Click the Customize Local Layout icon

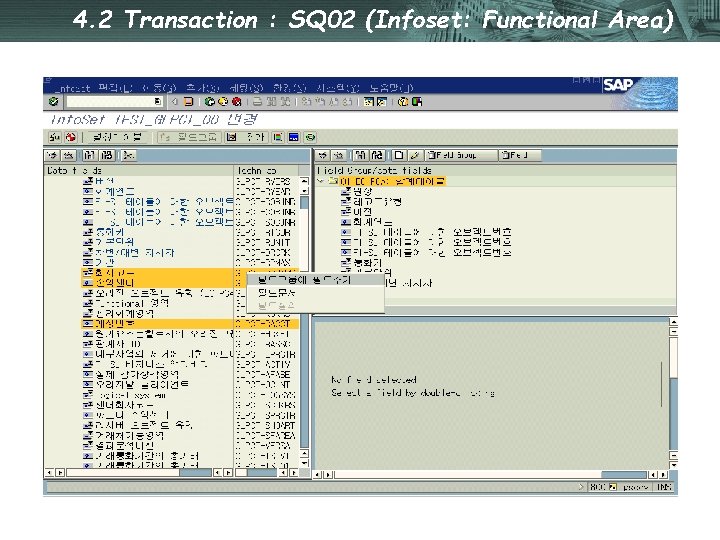click(416, 101)
